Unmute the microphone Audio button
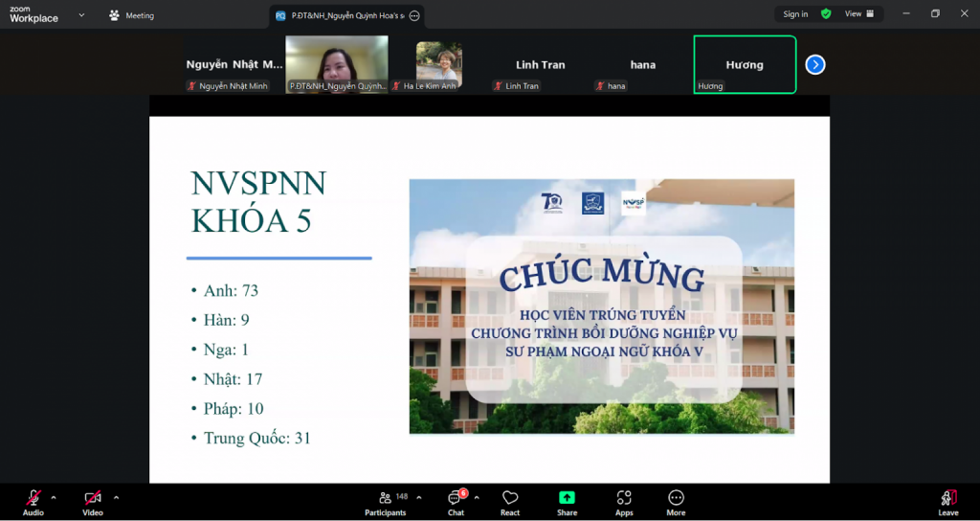The height and width of the screenshot is (521, 980). pos(33,501)
